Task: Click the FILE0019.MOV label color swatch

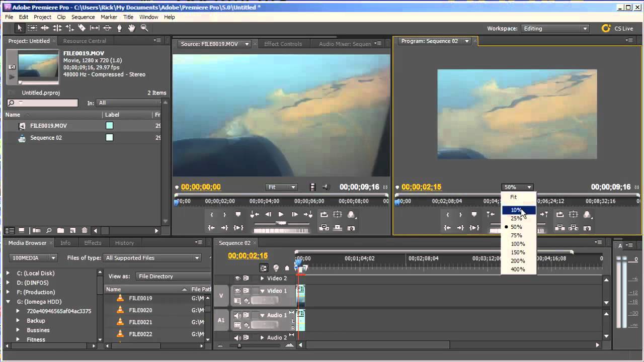Action: pyautogui.click(x=109, y=126)
